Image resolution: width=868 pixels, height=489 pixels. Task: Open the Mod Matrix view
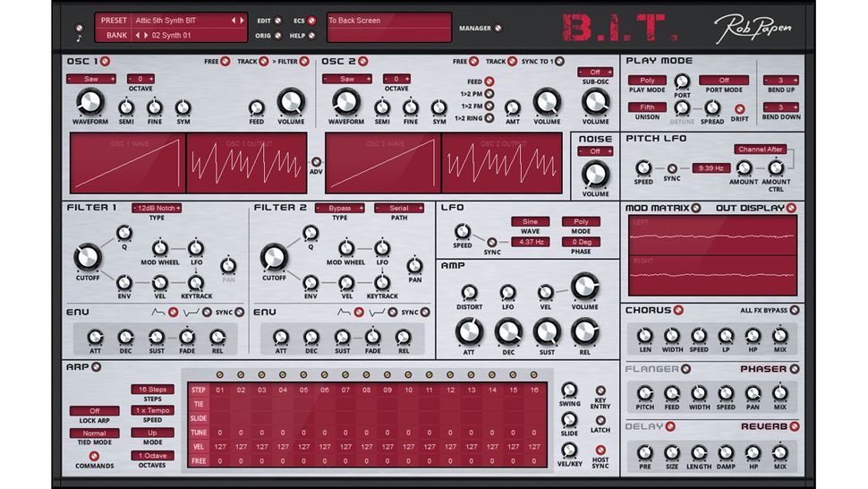point(696,208)
